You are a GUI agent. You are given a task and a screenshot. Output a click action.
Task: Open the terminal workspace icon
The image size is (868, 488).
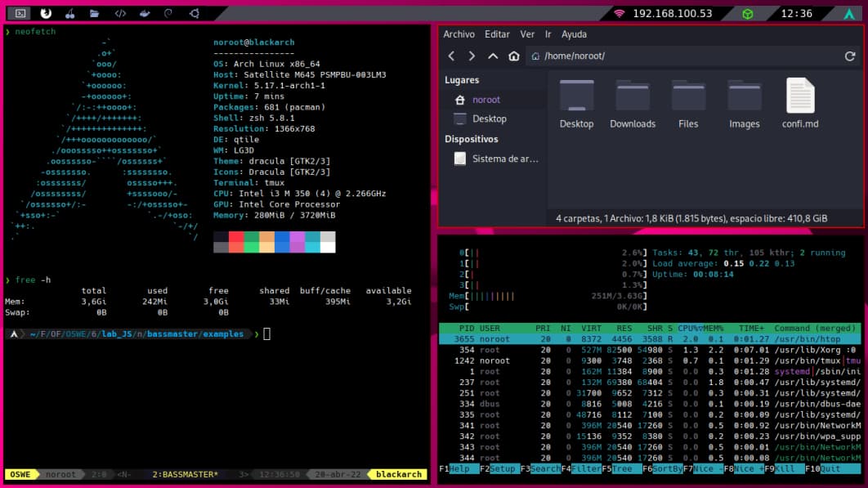click(21, 13)
